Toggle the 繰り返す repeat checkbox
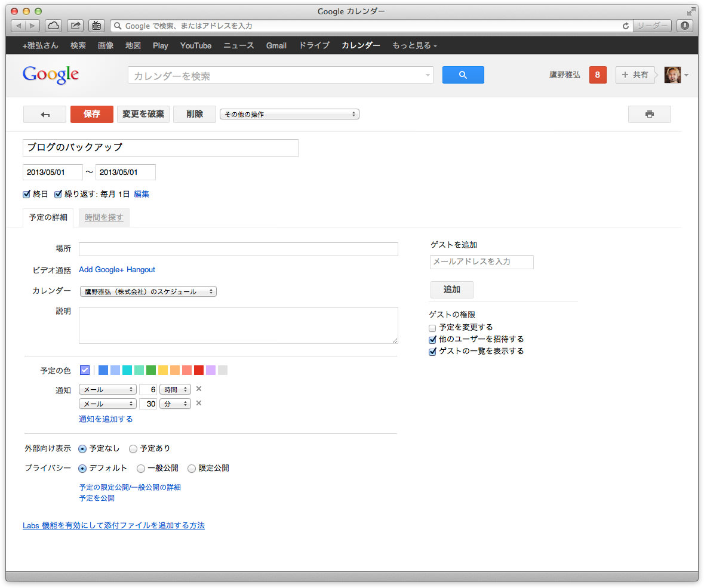The width and height of the screenshot is (704, 588). point(58,195)
